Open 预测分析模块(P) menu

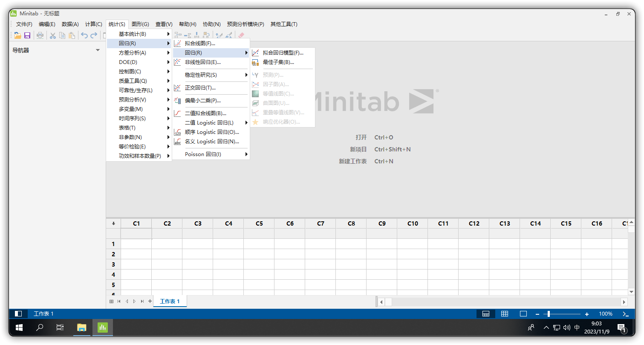pos(245,24)
